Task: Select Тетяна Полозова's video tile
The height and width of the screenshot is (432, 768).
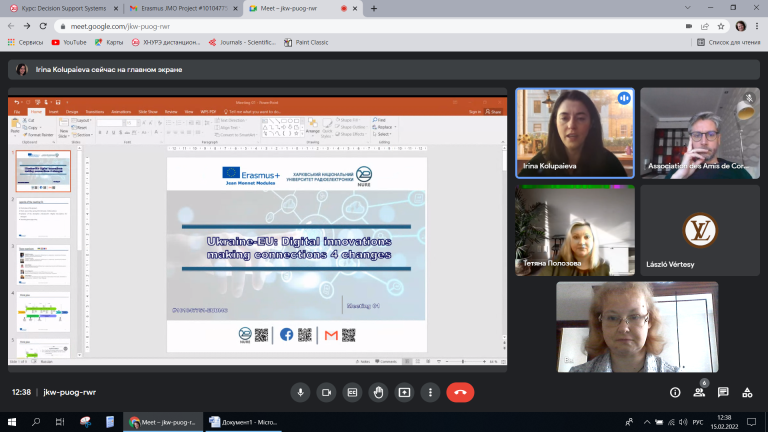Action: click(x=575, y=230)
